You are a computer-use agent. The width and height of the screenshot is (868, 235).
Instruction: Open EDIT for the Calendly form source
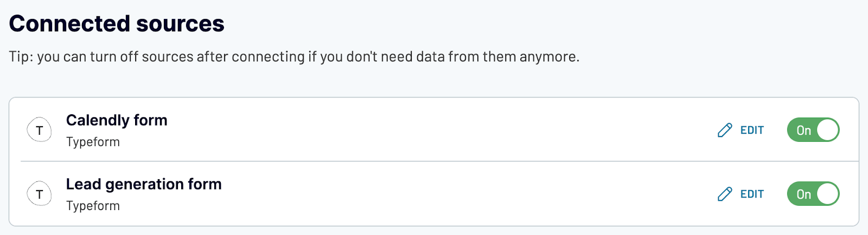click(741, 130)
